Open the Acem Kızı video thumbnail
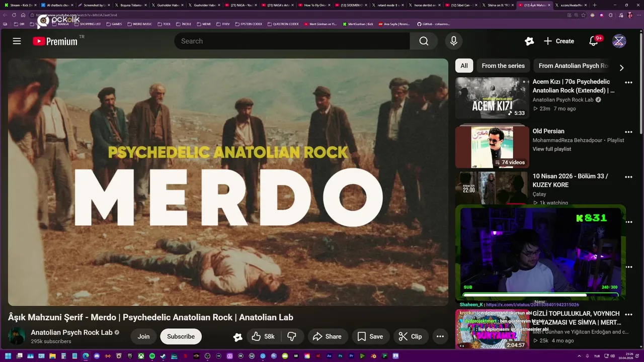 (x=492, y=98)
